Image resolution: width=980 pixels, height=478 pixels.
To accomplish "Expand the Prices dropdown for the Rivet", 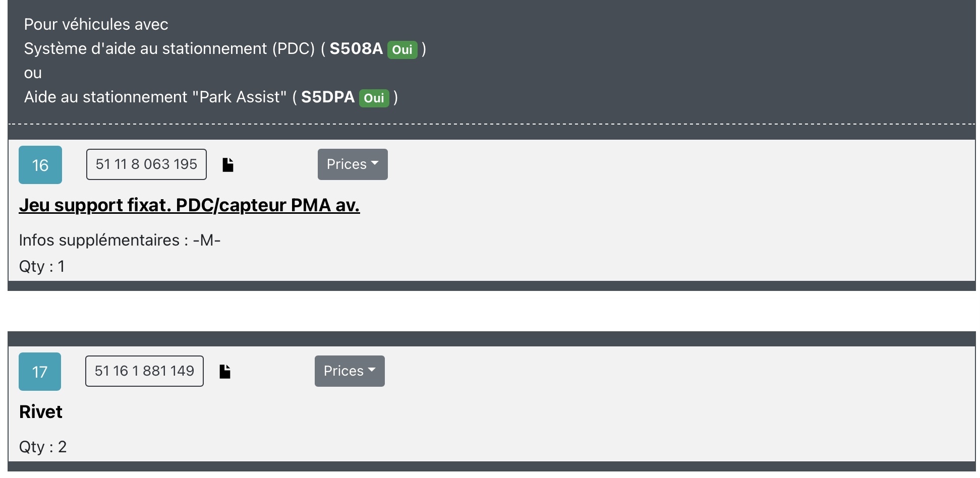I will pyautogui.click(x=350, y=371).
